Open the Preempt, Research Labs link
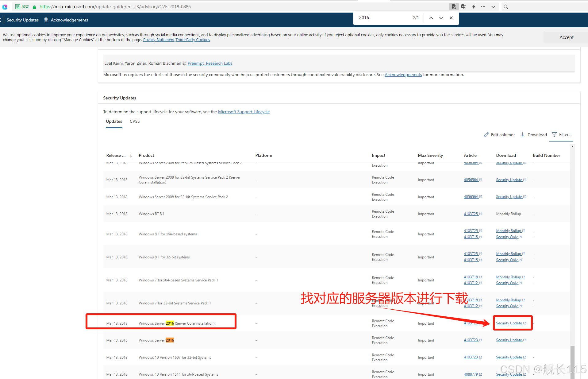This screenshot has height=379, width=588. pos(210,63)
